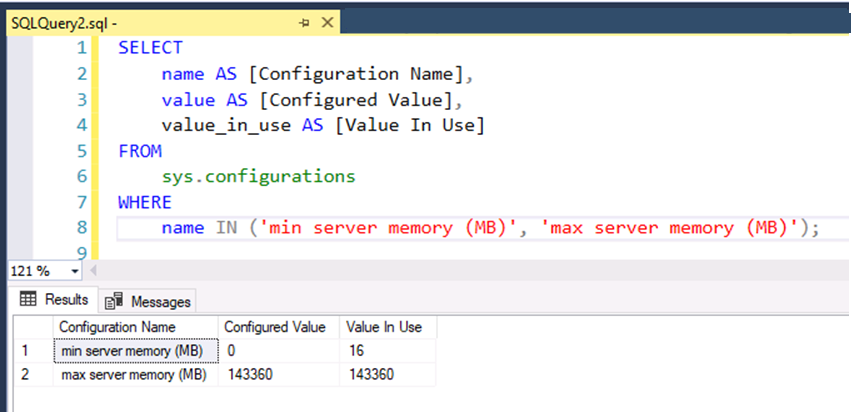This screenshot has width=851, height=412.
Task: Click line number 8 in the gutter
Action: coord(81,228)
